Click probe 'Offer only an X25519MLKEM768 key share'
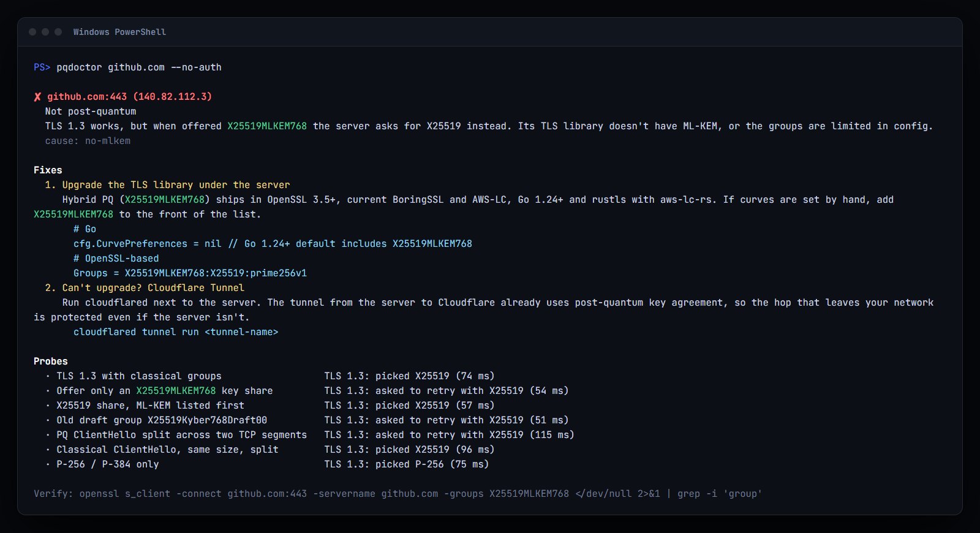This screenshot has width=980, height=533. click(x=165, y=391)
